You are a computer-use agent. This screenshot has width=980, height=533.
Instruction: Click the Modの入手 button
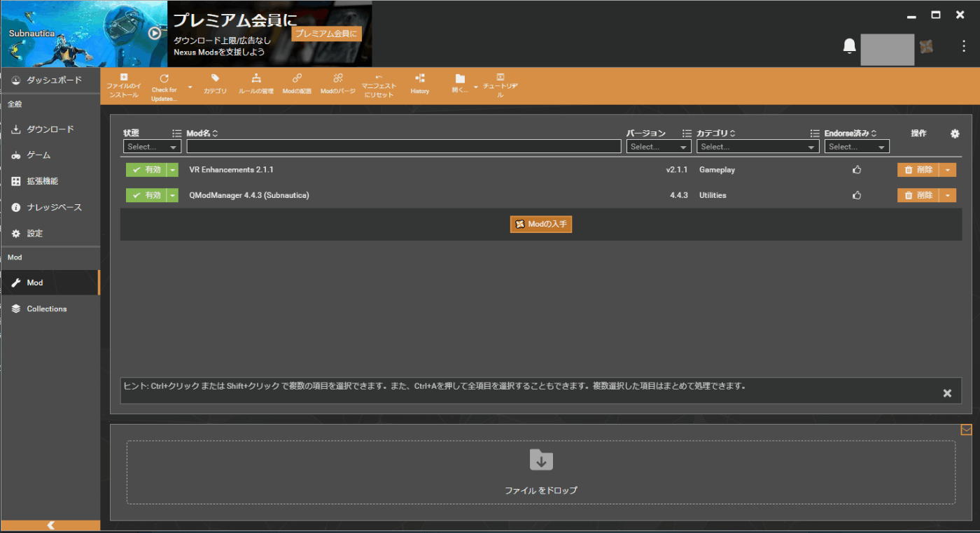click(541, 224)
